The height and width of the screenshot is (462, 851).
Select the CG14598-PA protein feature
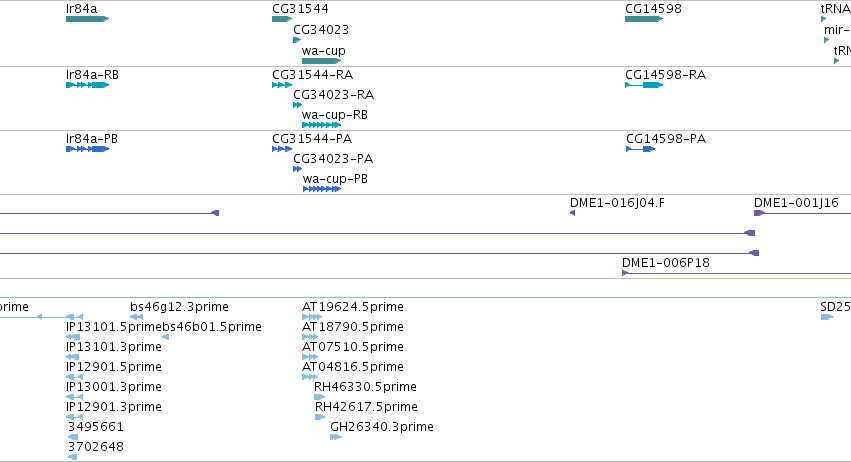[x=640, y=149]
